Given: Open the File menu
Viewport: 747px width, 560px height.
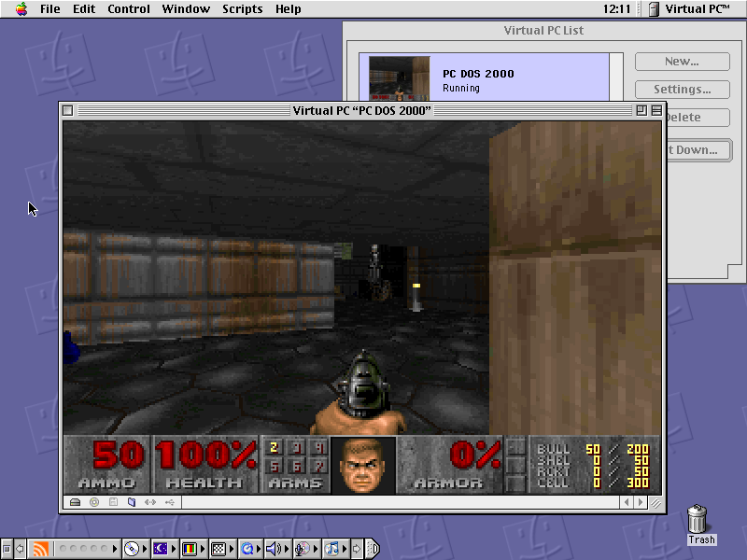Looking at the screenshot, I should point(50,9).
